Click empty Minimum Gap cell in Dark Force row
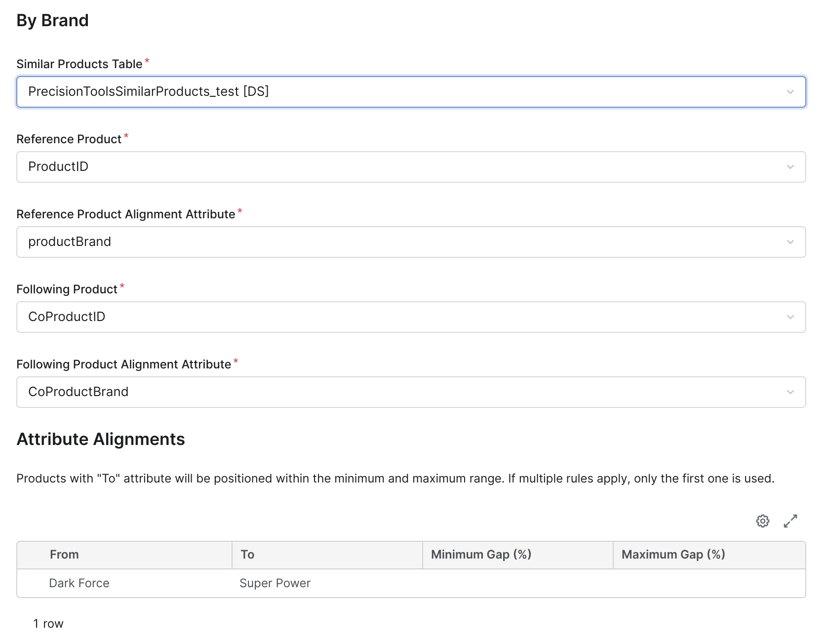Viewport: 826px width, 644px height. point(517,583)
